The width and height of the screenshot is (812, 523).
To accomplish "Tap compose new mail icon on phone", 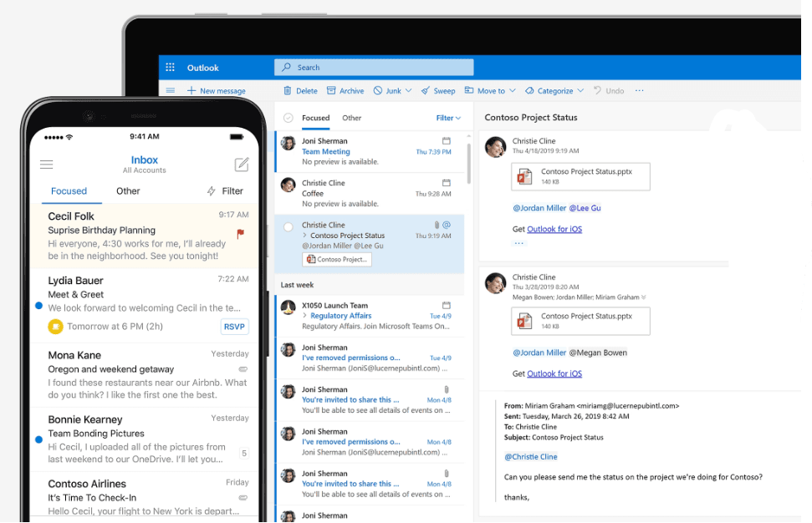I will 242,165.
